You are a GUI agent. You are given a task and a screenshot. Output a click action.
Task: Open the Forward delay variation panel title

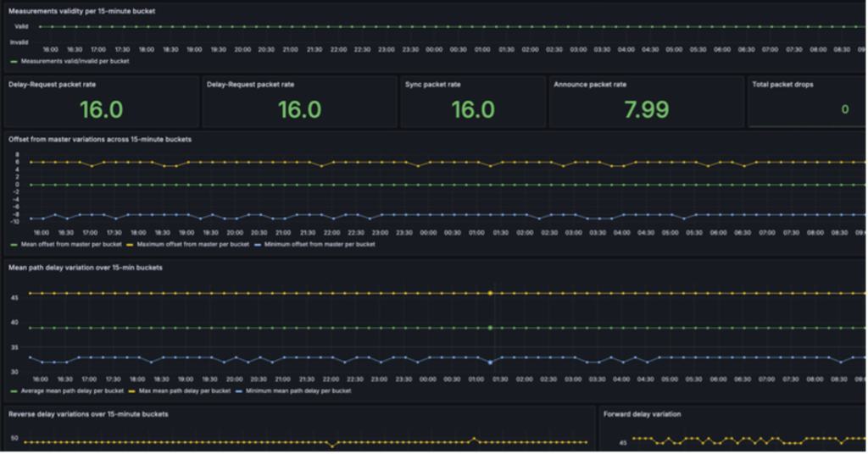click(643, 414)
